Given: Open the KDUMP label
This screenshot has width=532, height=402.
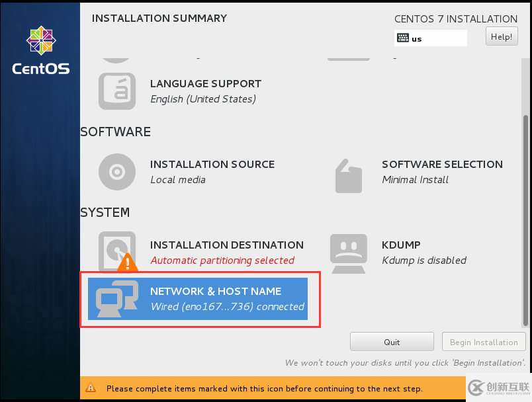Looking at the screenshot, I should click(401, 245).
